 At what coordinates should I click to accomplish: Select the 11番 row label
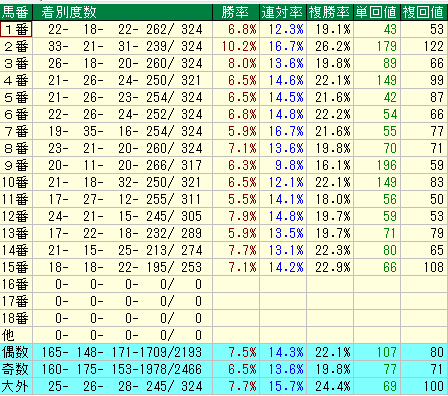(16, 199)
